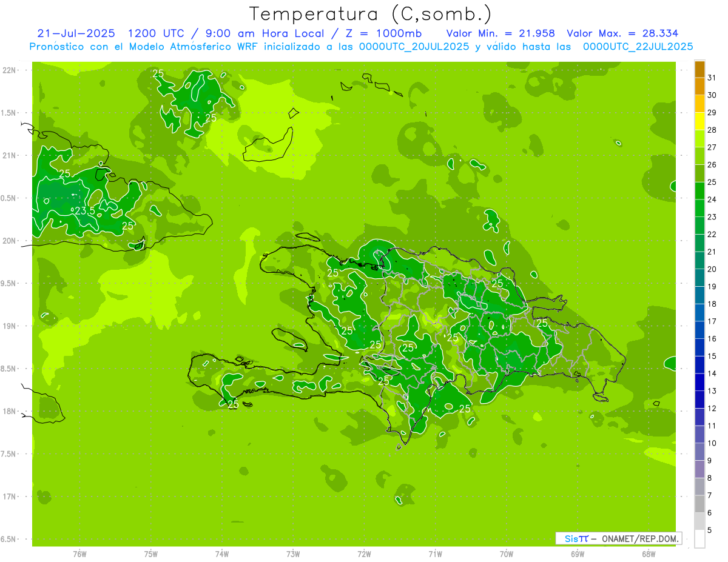Click the colorbar scale label "10"
The width and height of the screenshot is (728, 562).
[x=712, y=443]
